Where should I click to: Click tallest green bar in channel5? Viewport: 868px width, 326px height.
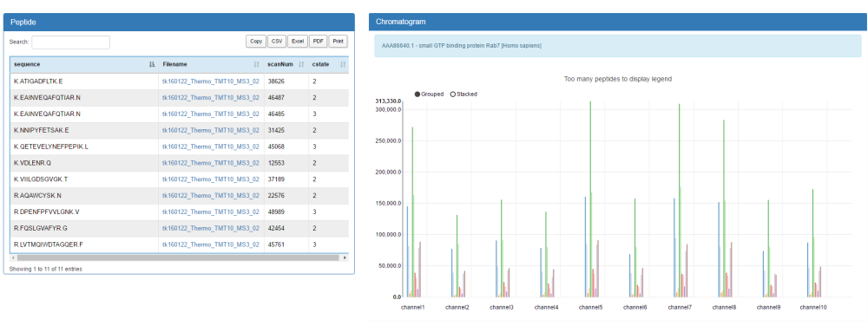[590, 199]
